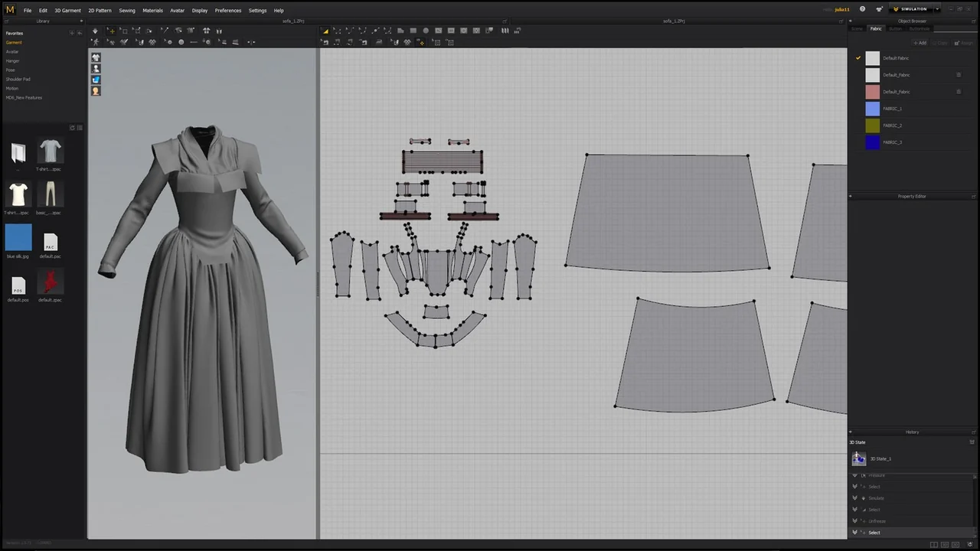Open the help question mark icon

click(862, 9)
